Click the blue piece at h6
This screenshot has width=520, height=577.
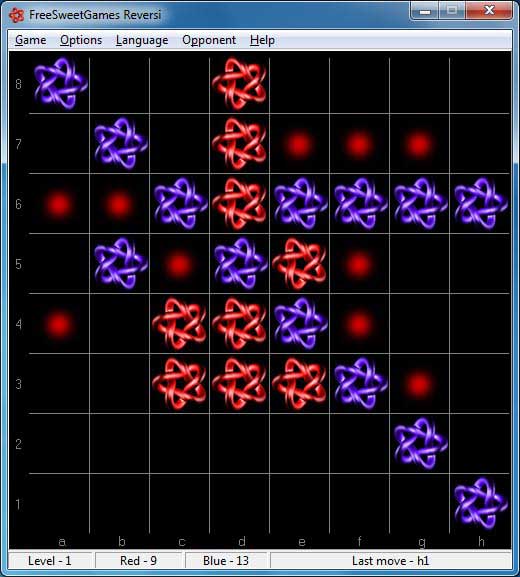click(481, 203)
